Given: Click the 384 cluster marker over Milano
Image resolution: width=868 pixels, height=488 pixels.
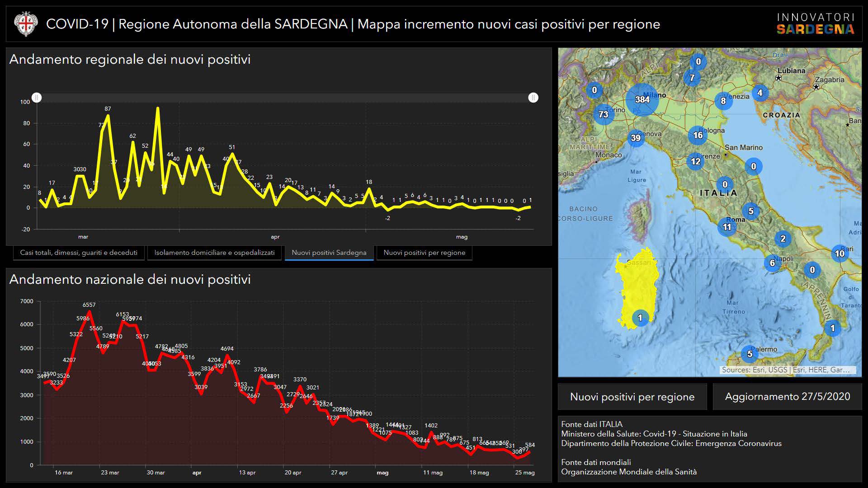Looking at the screenshot, I should click(x=642, y=99).
